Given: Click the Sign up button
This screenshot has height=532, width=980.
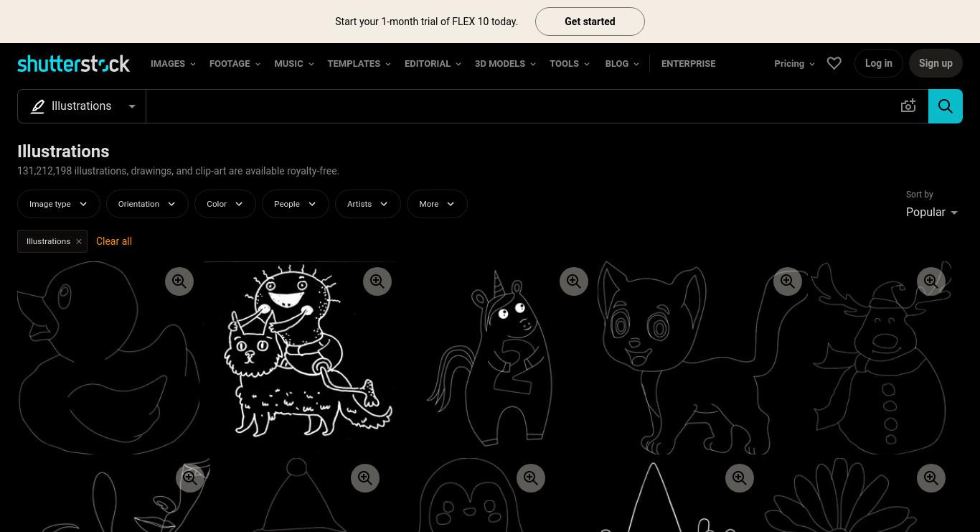Looking at the screenshot, I should tap(936, 63).
